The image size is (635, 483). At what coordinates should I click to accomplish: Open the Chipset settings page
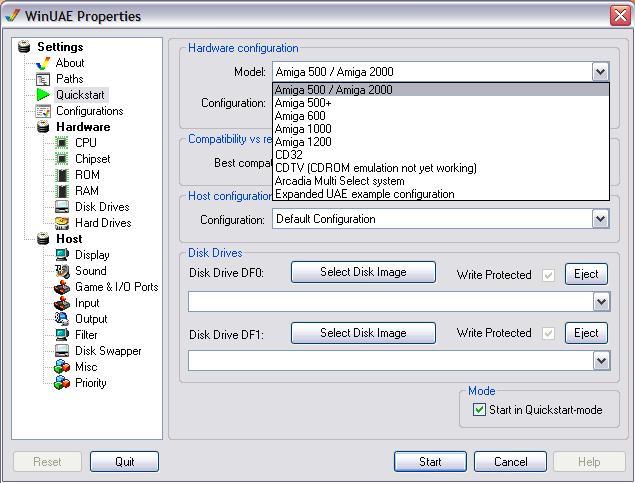[x=92, y=159]
